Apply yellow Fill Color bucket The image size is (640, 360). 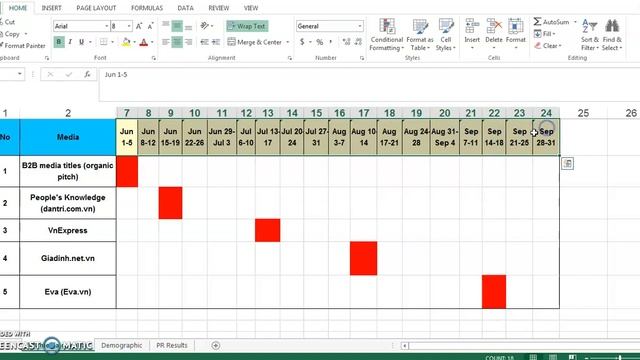[126, 42]
